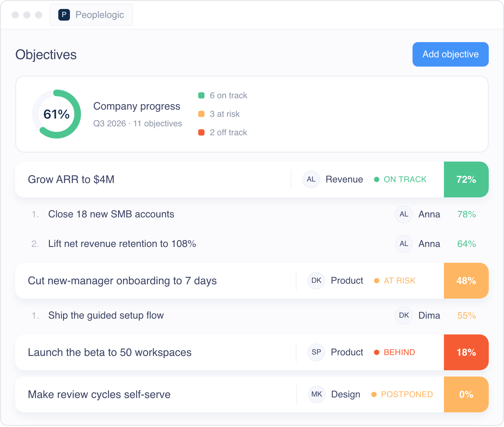
Task: Click the 78% key result value
Action: tap(467, 214)
